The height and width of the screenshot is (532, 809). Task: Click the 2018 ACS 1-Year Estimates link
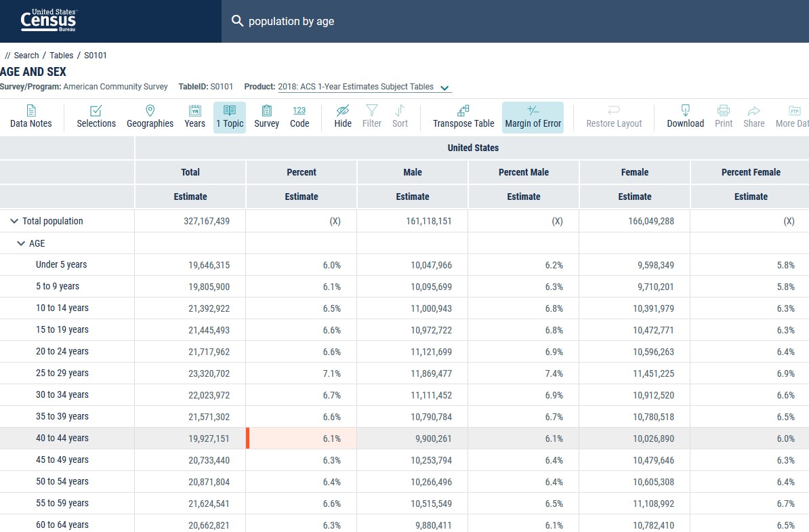[356, 87]
